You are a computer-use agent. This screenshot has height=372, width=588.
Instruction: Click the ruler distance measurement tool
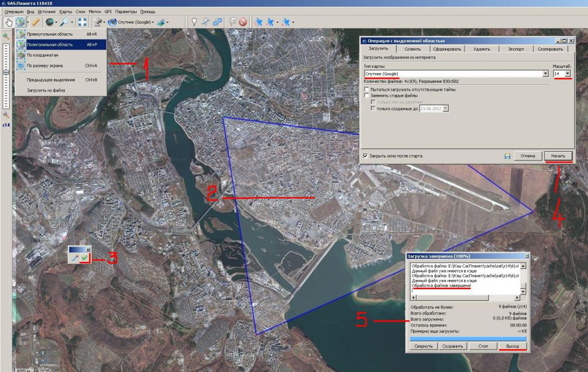click(x=36, y=22)
